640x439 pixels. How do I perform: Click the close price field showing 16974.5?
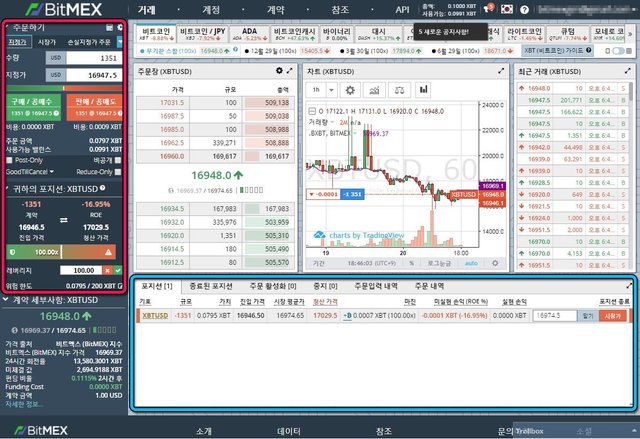click(555, 316)
